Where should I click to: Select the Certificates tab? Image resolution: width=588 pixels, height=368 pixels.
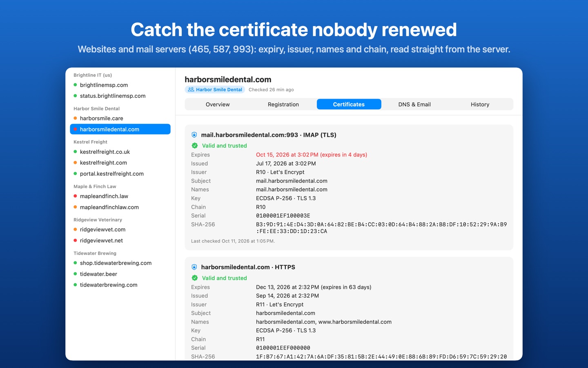349,104
